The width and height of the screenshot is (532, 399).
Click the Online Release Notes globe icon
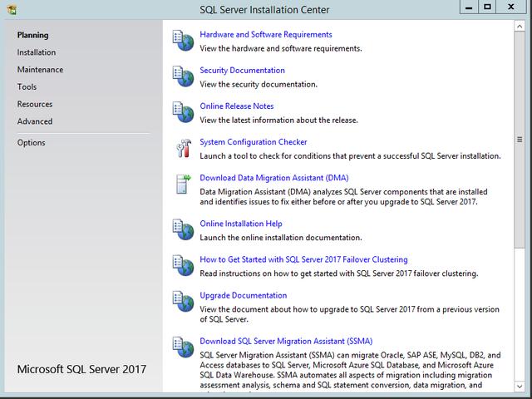pyautogui.click(x=183, y=112)
